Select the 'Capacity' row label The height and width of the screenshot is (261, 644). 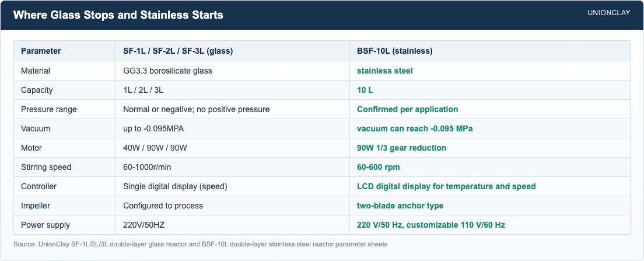pyautogui.click(x=37, y=90)
